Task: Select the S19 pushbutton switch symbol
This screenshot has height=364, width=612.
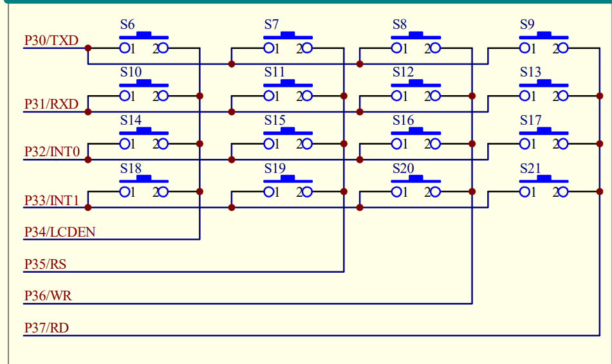Action: tap(288, 186)
